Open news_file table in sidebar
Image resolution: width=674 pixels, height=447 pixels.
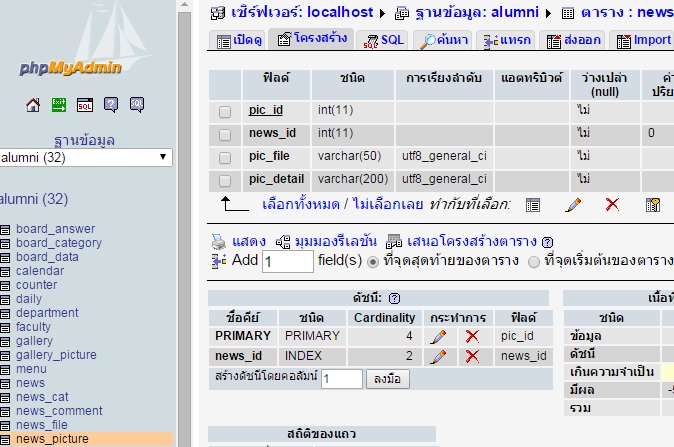[42, 425]
